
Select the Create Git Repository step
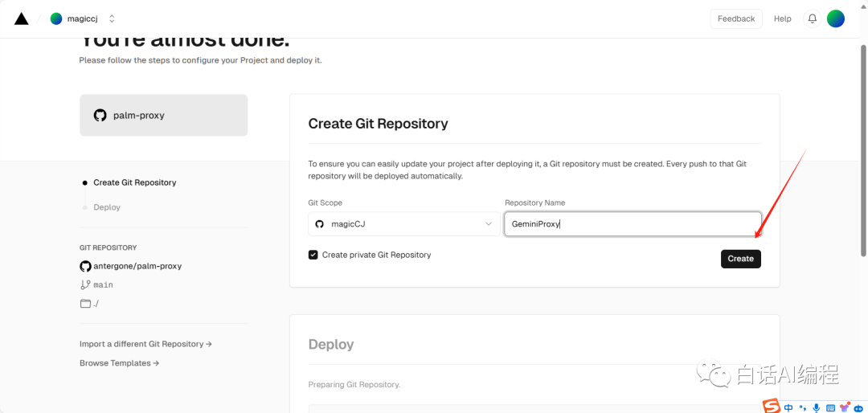pos(134,182)
